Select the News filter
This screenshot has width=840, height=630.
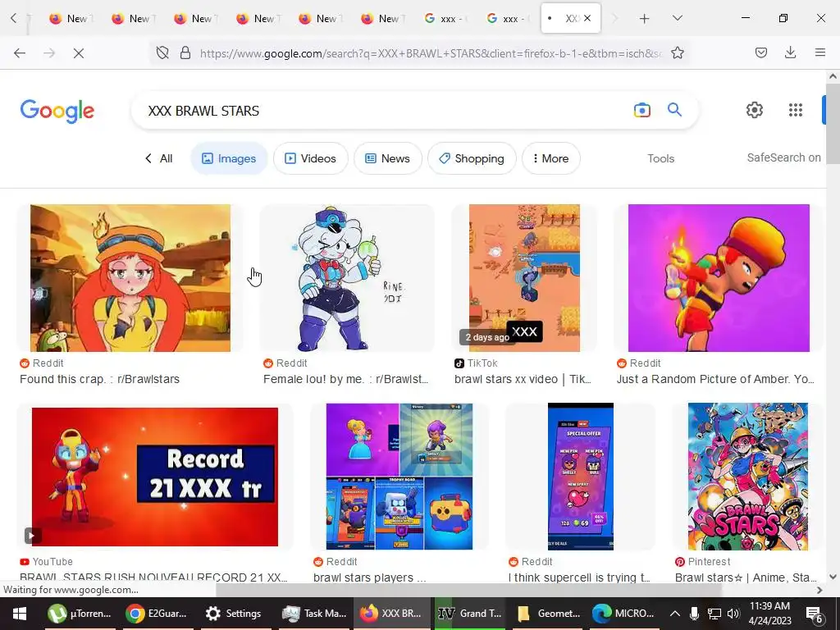pyautogui.click(x=388, y=158)
